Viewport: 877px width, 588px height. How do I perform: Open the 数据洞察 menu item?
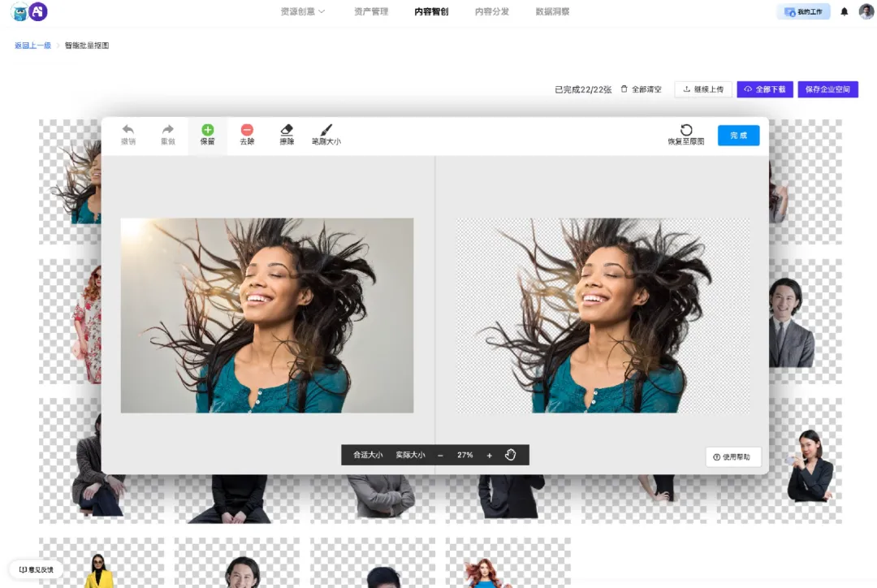pyautogui.click(x=552, y=11)
